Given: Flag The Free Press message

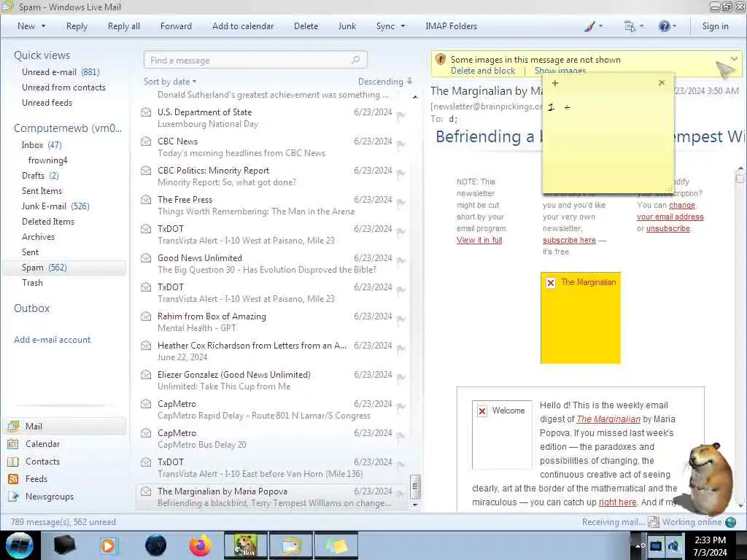Looking at the screenshot, I should pyautogui.click(x=400, y=203).
